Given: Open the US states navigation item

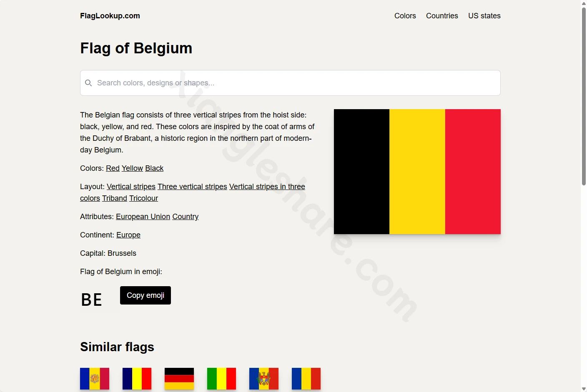Looking at the screenshot, I should (x=484, y=16).
